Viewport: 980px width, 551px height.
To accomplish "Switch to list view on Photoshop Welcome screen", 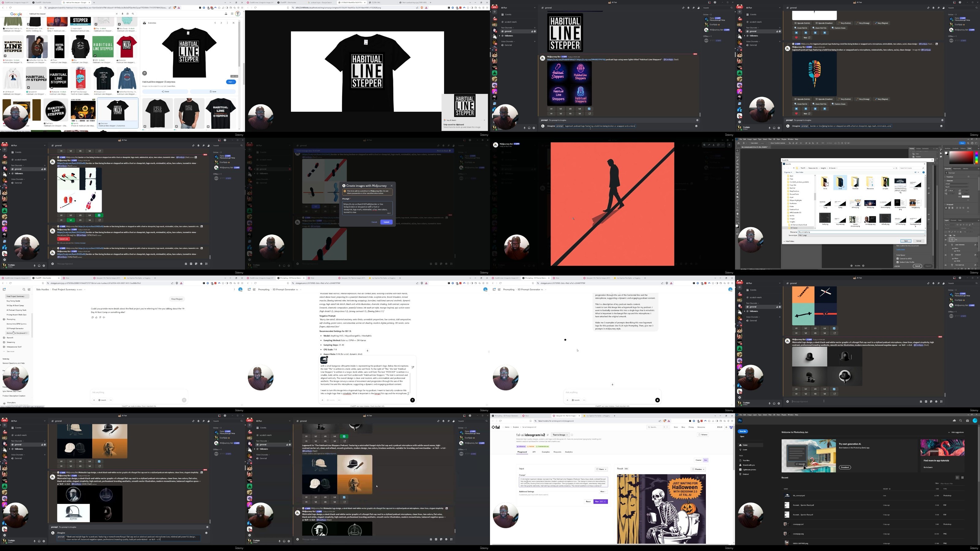I will pos(958,478).
